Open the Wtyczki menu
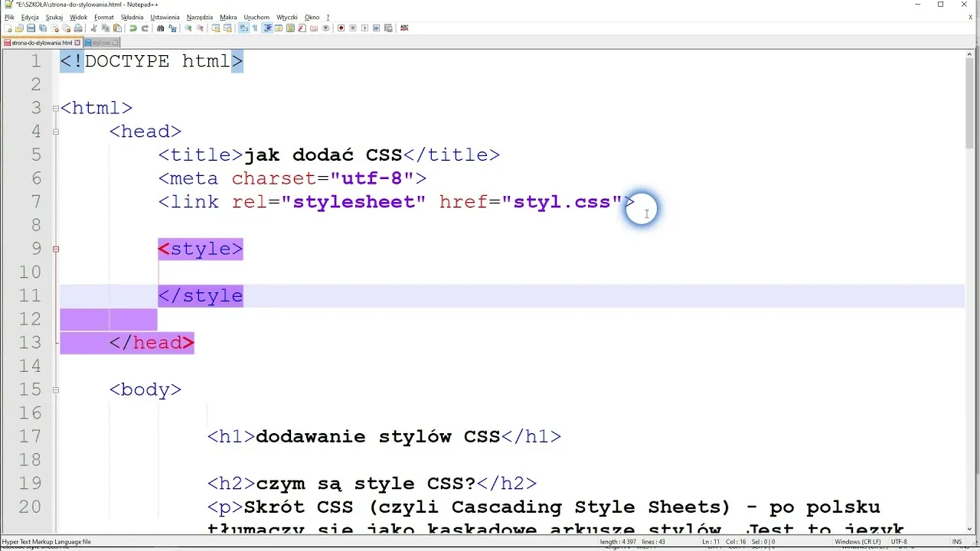This screenshot has width=980, height=551. point(287,17)
